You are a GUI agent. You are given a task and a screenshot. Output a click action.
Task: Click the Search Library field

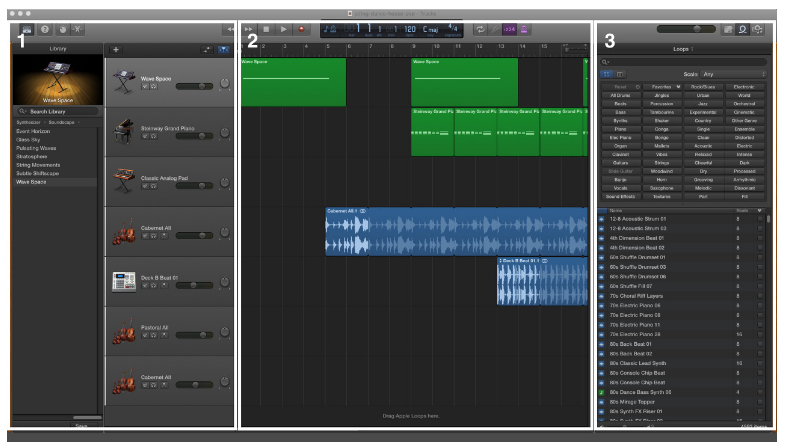[57, 111]
